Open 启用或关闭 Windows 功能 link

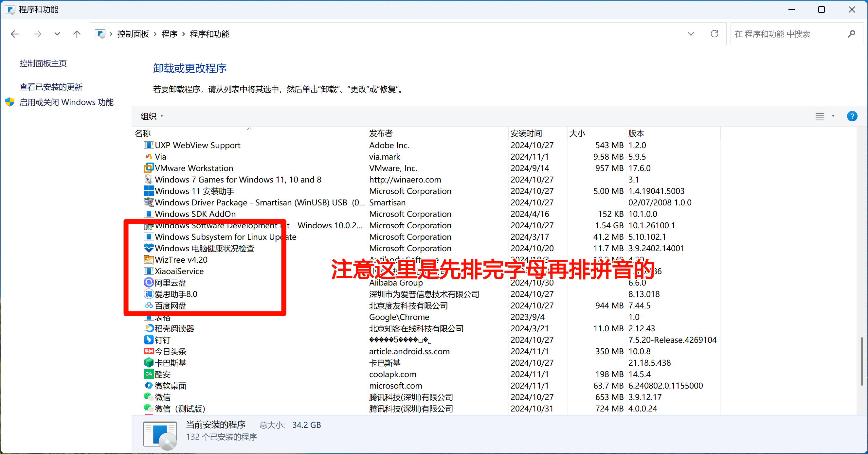66,102
